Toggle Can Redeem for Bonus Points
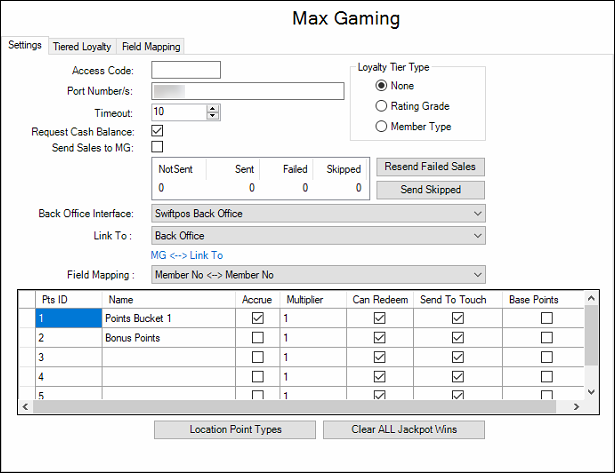This screenshot has height=473, width=615. click(380, 338)
